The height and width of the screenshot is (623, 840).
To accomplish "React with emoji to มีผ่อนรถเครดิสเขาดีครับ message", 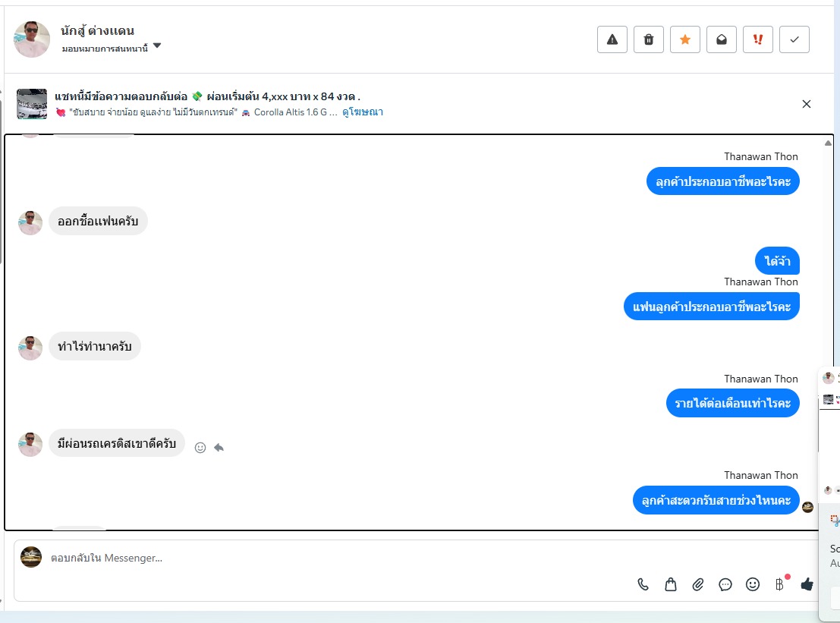I will coord(200,448).
